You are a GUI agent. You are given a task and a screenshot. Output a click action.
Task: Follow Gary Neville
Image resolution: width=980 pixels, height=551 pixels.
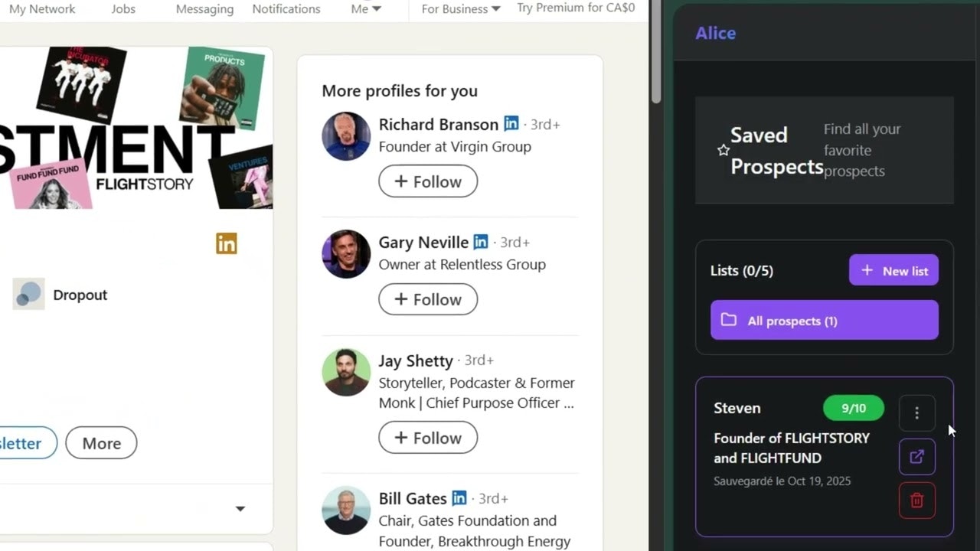click(428, 299)
